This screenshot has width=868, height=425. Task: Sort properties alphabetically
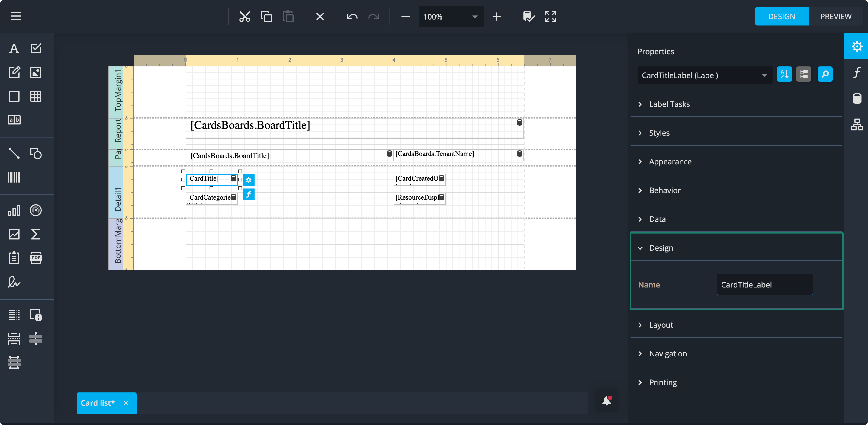coord(784,74)
